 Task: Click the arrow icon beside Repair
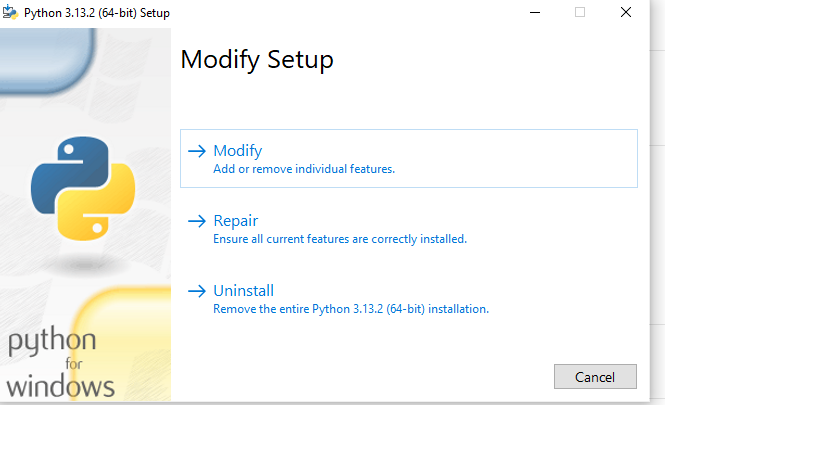(x=197, y=221)
